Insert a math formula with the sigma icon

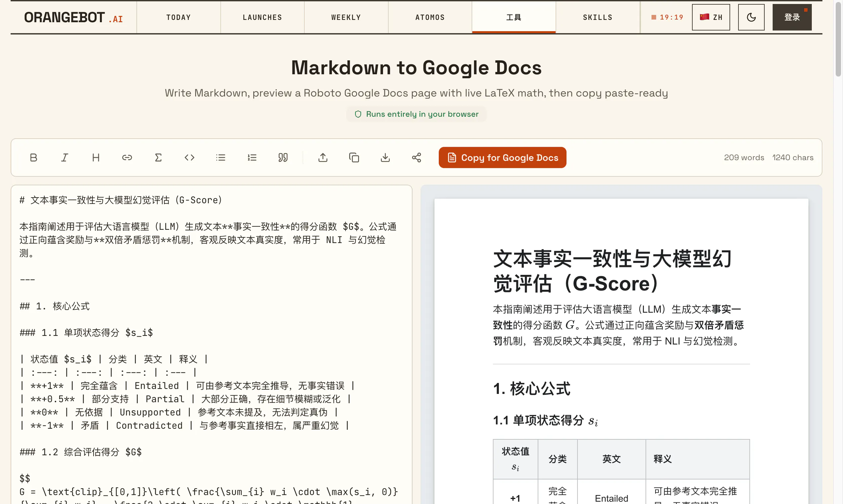click(158, 157)
